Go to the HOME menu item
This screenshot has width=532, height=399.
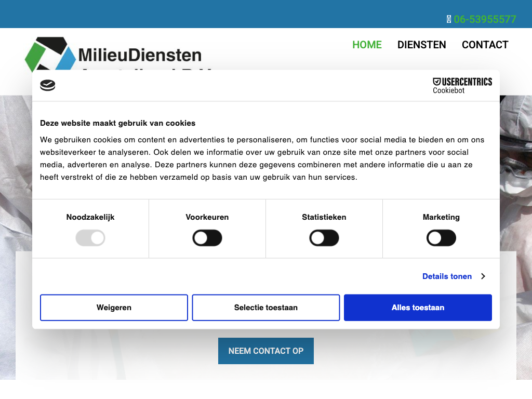pos(367,45)
